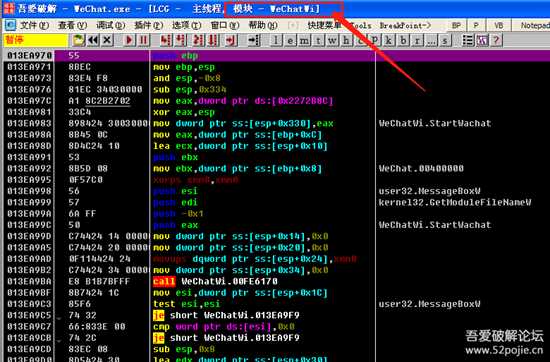Click the Run program play icon
Image resolution: width=550 pixels, height=362 pixels.
(x=129, y=40)
